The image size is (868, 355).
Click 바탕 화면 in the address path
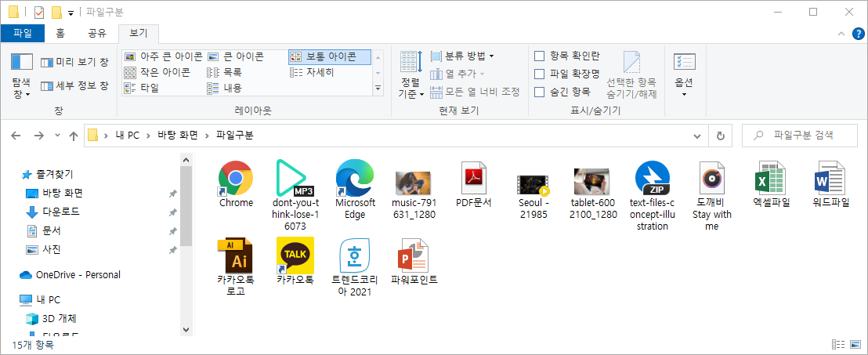click(178, 135)
